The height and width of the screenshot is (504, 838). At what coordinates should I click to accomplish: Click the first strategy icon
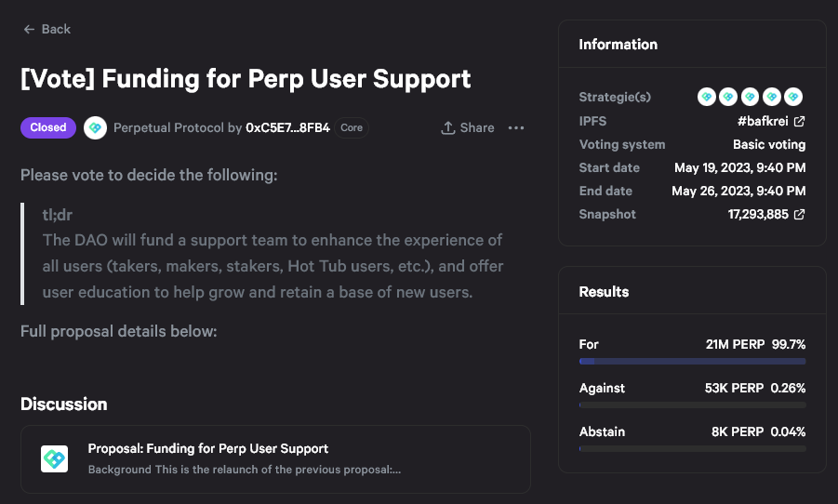tap(707, 97)
